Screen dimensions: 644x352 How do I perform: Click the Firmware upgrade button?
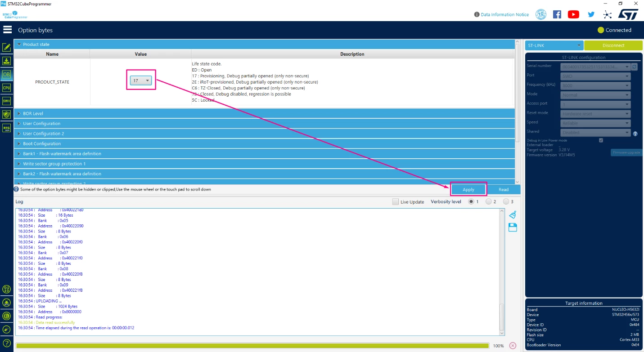[626, 152]
